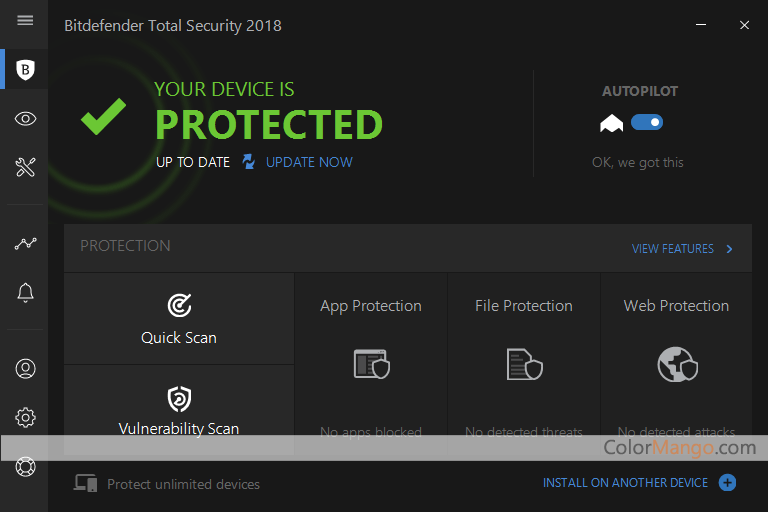Click the 'No apps blocked' status text
The height and width of the screenshot is (512, 768).
point(371,432)
